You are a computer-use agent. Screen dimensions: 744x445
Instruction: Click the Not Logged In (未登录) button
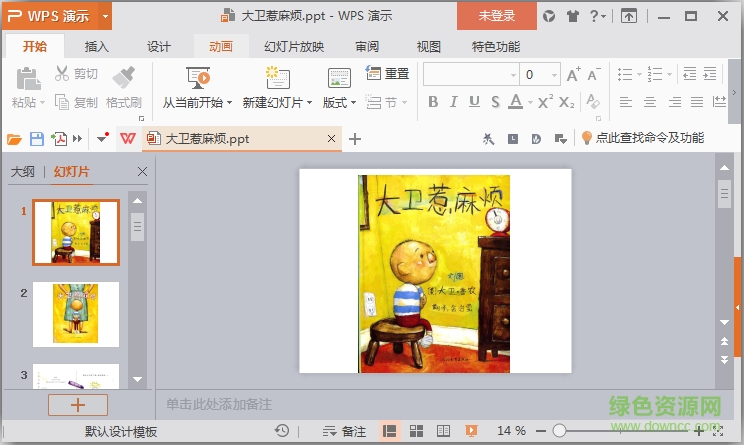pos(497,16)
